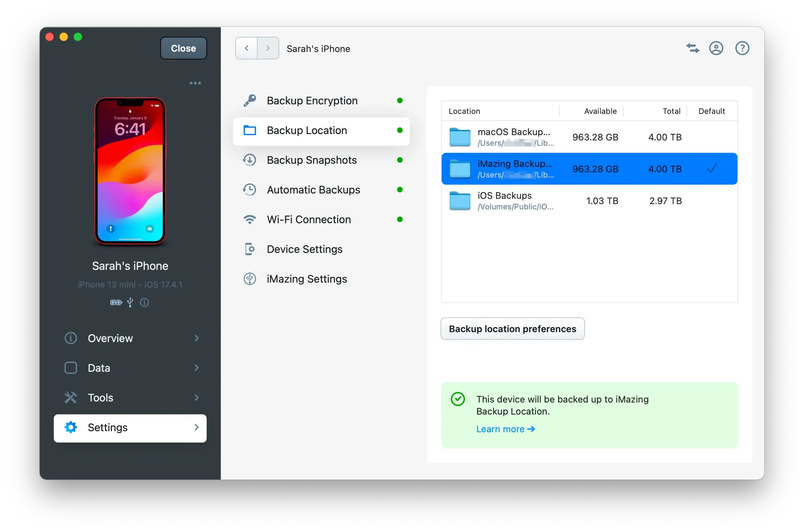The height and width of the screenshot is (532, 804).
Task: Expand the Tools section chevron
Action: (196, 398)
